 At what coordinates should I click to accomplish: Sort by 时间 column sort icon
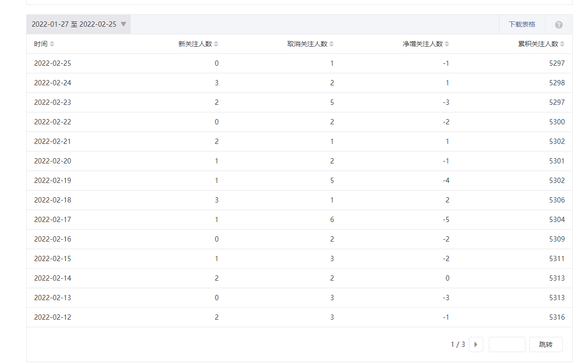[x=52, y=44]
